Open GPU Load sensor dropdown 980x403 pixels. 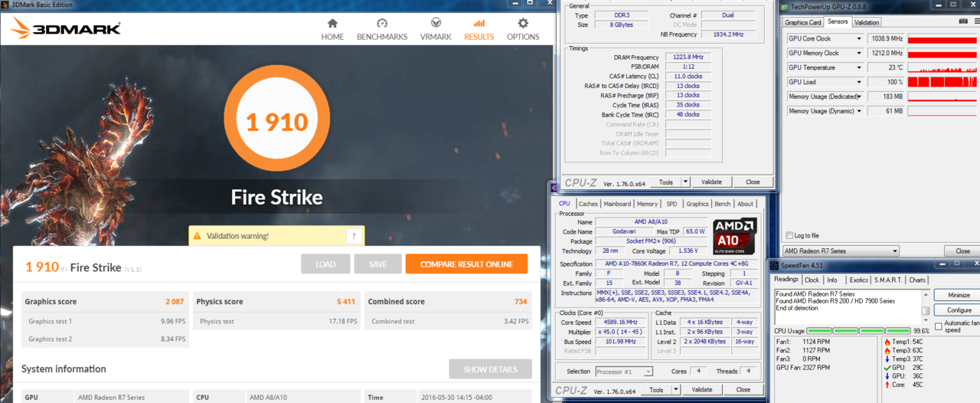point(859,82)
